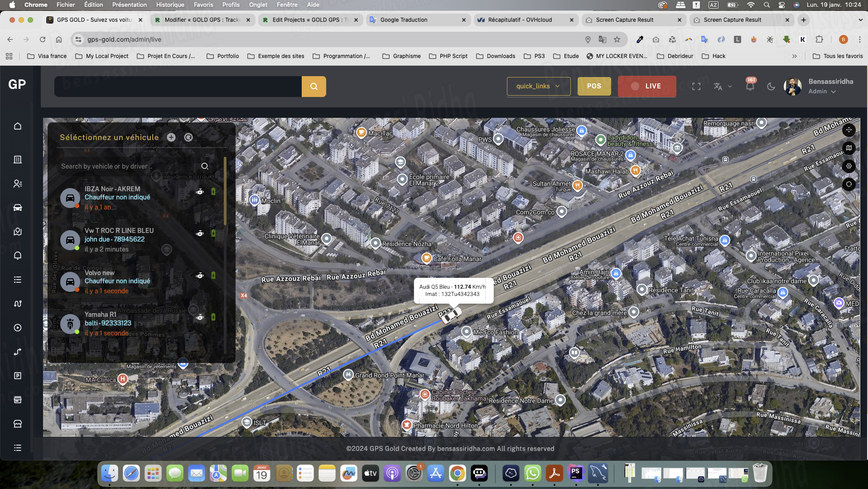Click the home icon in the left sidebar

(18, 126)
